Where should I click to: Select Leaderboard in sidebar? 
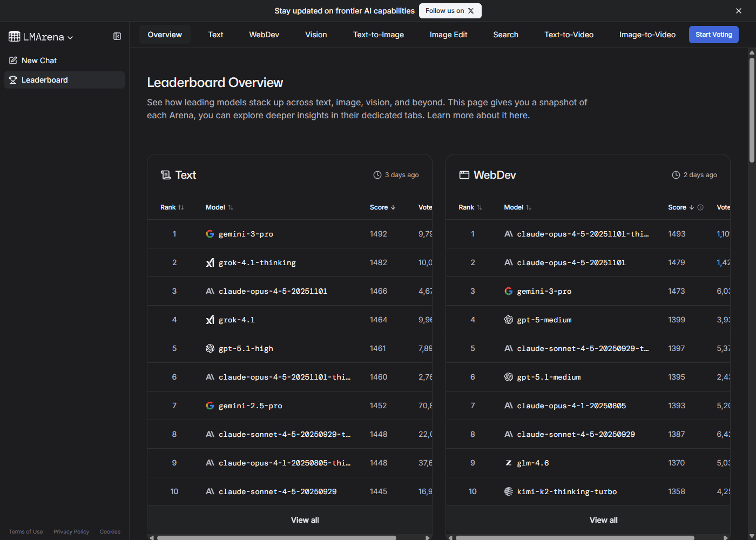click(x=64, y=80)
